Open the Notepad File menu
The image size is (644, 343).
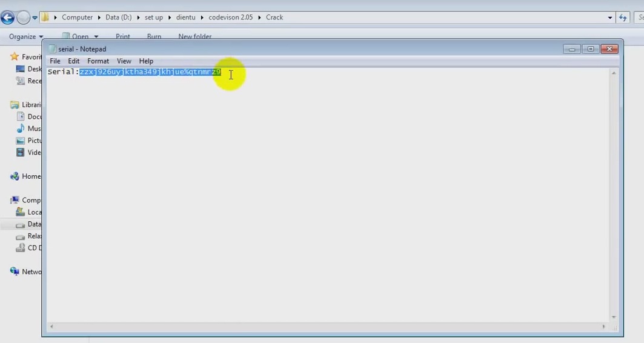pos(55,61)
